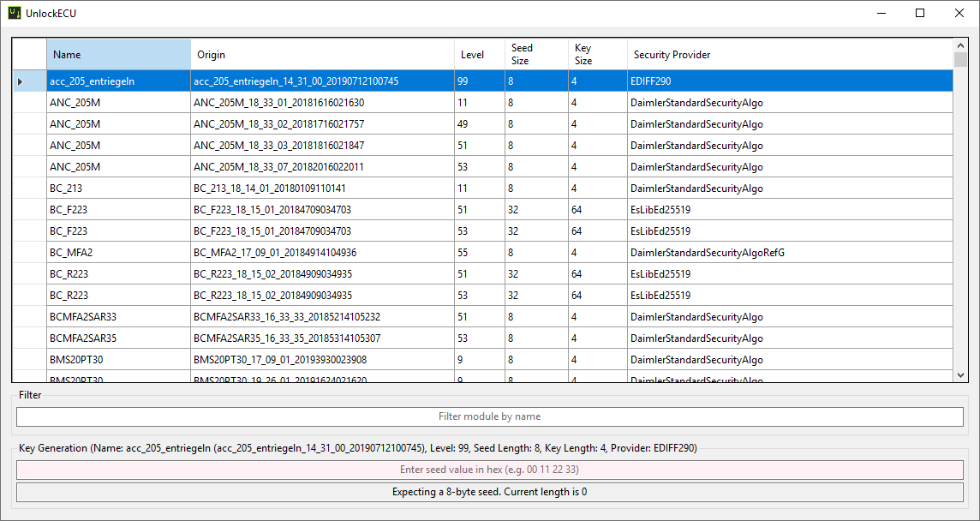Focus the 'Enter seed value in hex' field

tap(489, 470)
